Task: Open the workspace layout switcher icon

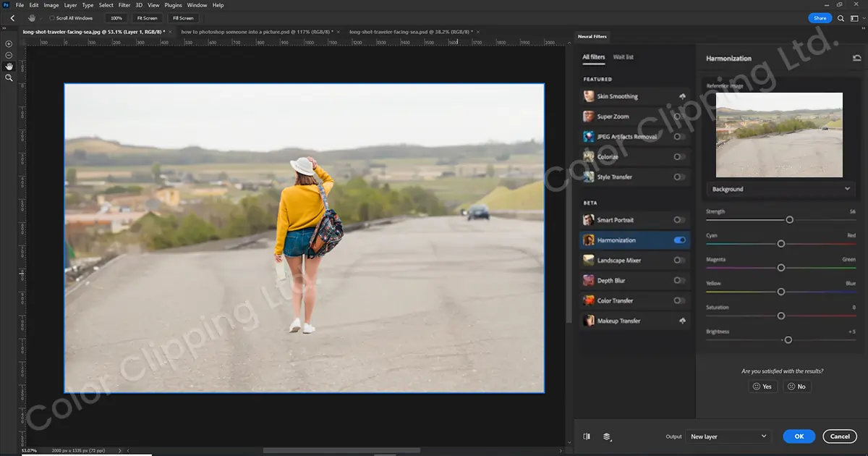Action: pyautogui.click(x=854, y=18)
